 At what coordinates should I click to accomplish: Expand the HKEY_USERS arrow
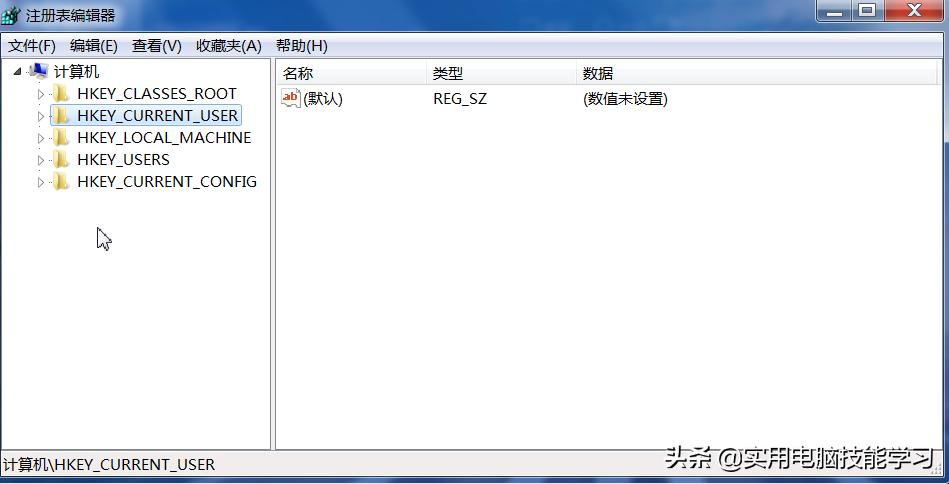click(41, 160)
